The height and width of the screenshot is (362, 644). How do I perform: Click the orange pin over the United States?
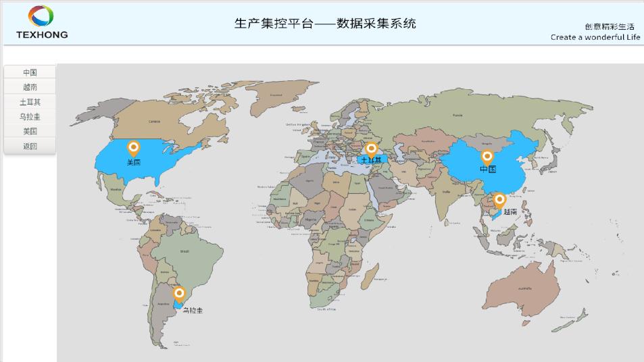(134, 148)
